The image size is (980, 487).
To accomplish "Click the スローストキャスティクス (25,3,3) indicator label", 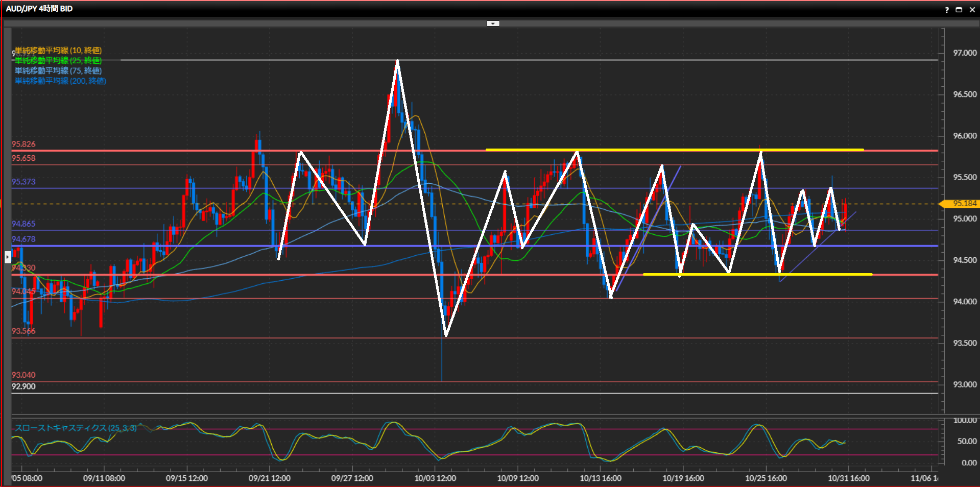I will tap(75, 428).
